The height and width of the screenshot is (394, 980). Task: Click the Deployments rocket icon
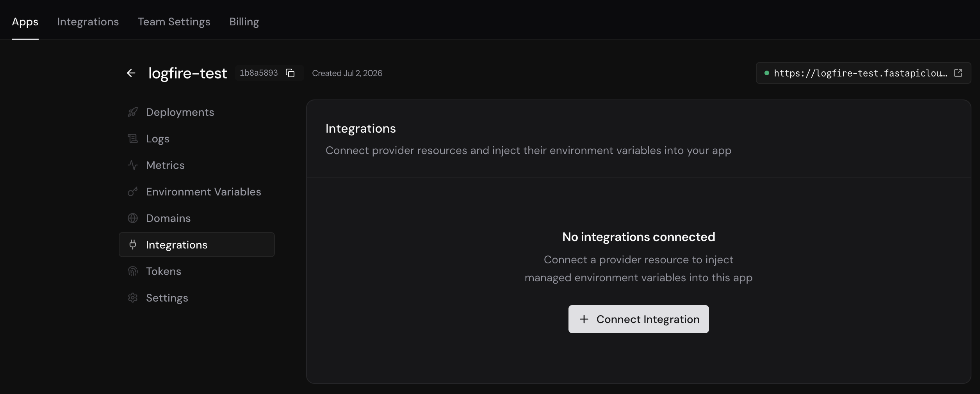point(133,112)
